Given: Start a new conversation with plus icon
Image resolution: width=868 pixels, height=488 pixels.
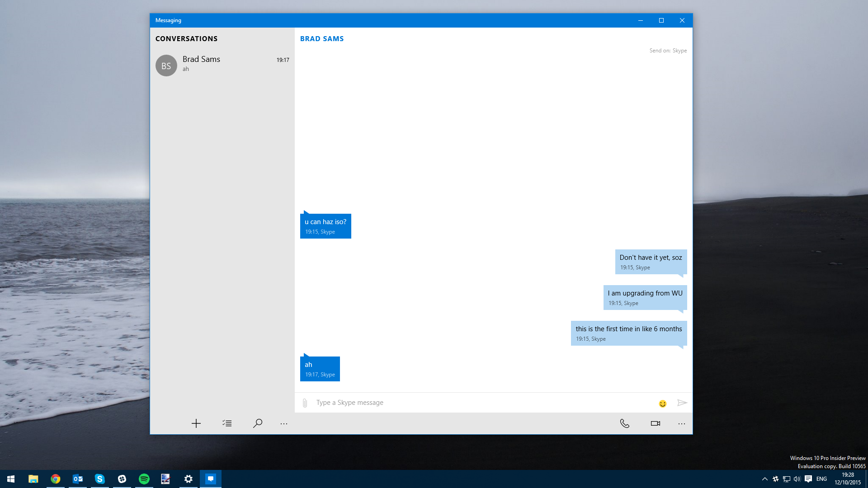Looking at the screenshot, I should pos(196,423).
